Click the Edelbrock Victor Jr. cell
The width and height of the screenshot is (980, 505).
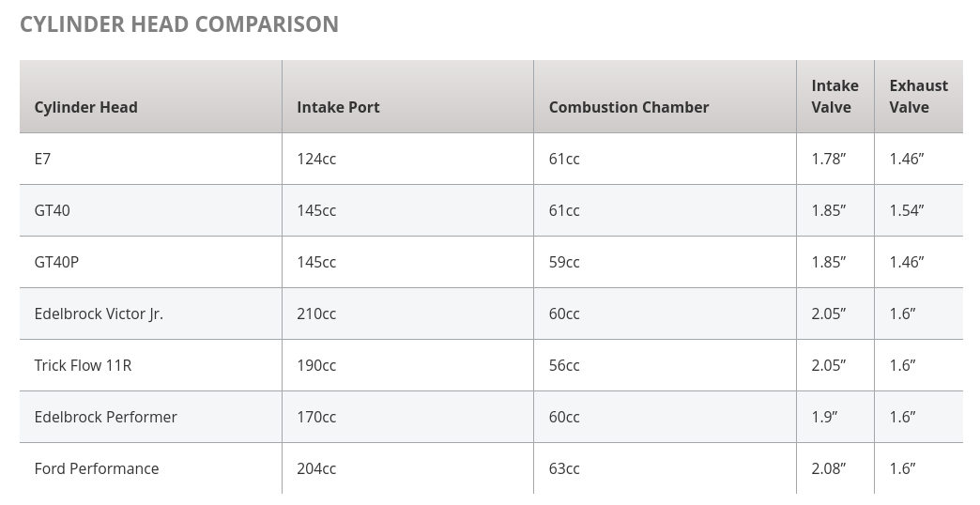click(x=99, y=314)
